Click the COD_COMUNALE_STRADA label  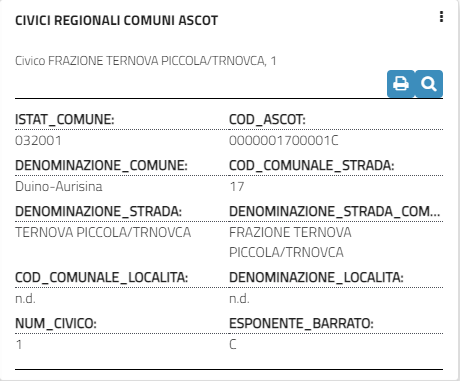[312, 166]
